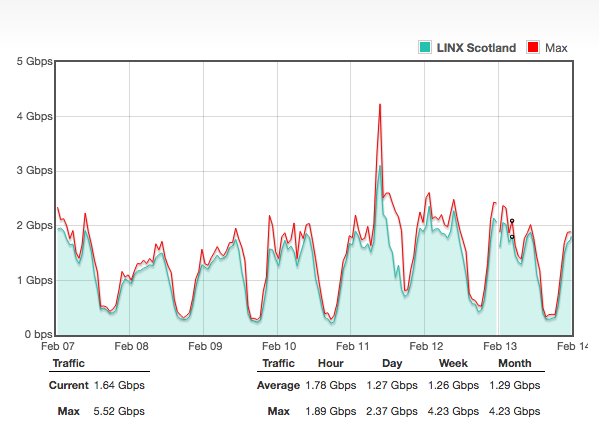Click the Day column header
This screenshot has width=599, height=435.
(x=392, y=363)
